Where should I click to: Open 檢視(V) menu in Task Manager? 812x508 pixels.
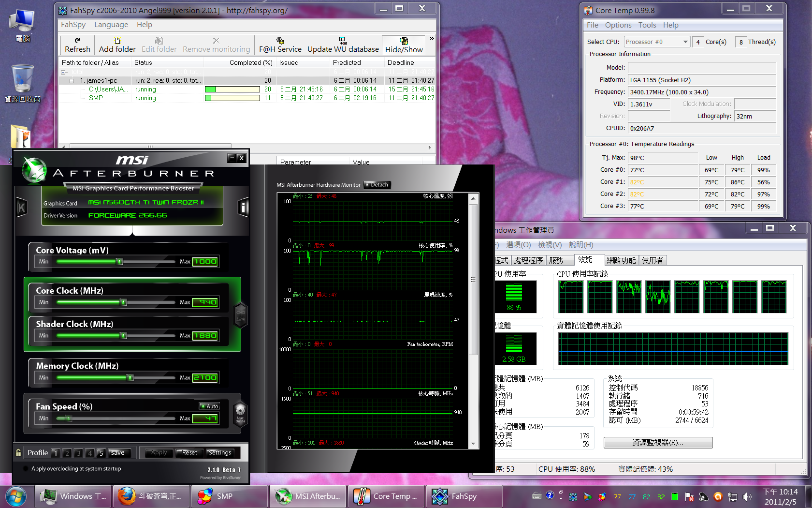550,245
